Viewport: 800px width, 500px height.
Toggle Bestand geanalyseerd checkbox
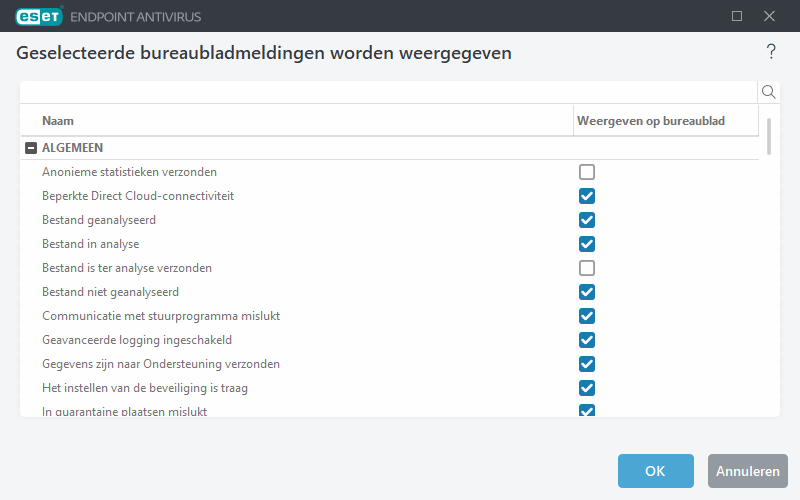pos(587,220)
